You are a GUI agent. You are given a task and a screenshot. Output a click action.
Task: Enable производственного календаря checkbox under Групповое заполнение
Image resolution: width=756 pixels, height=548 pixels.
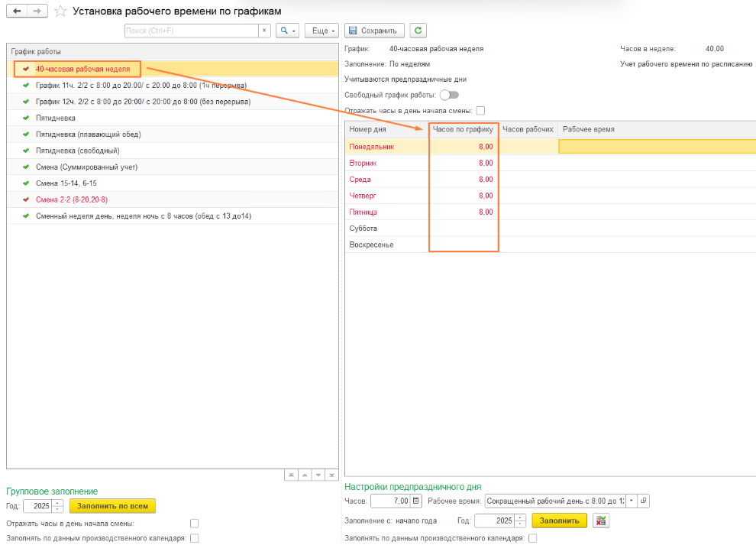pyautogui.click(x=194, y=538)
